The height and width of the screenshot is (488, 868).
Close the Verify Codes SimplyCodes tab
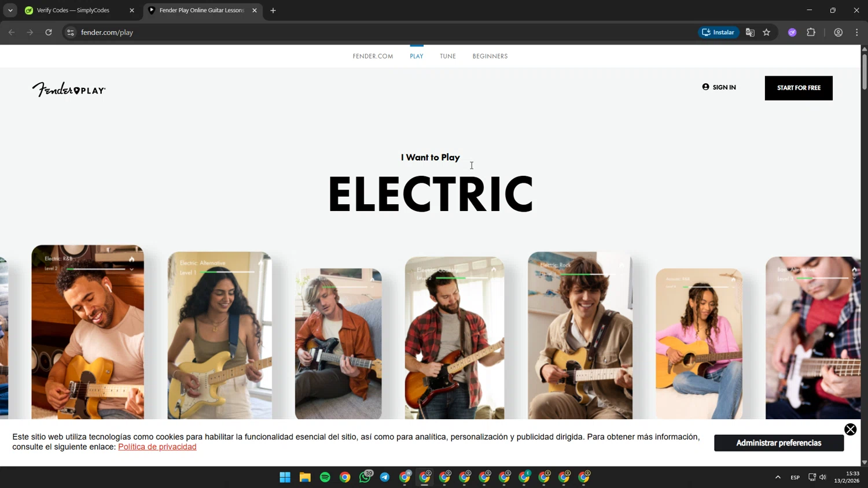tap(132, 10)
